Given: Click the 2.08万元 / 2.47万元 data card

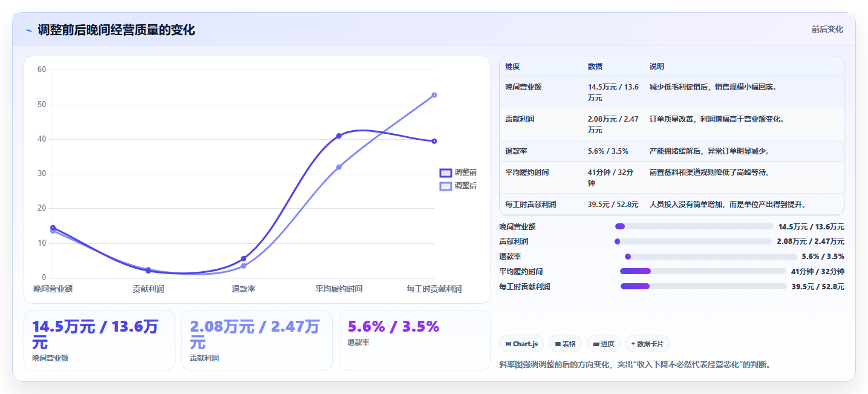Looking at the screenshot, I should [x=257, y=340].
